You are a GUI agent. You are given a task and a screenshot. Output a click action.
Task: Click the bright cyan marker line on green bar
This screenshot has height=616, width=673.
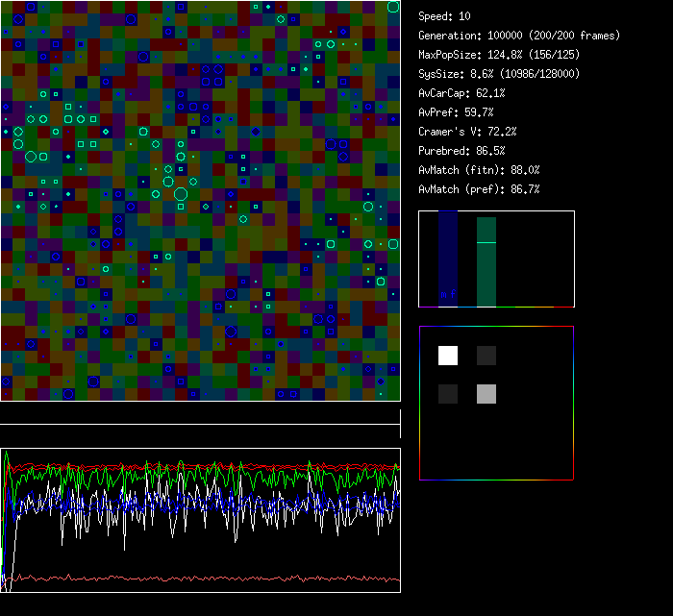tap(486, 243)
